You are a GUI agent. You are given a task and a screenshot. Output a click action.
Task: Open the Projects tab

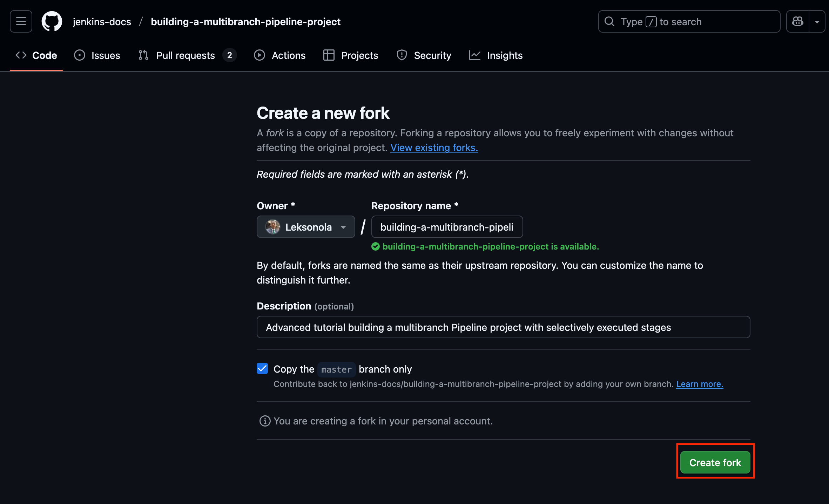(351, 55)
